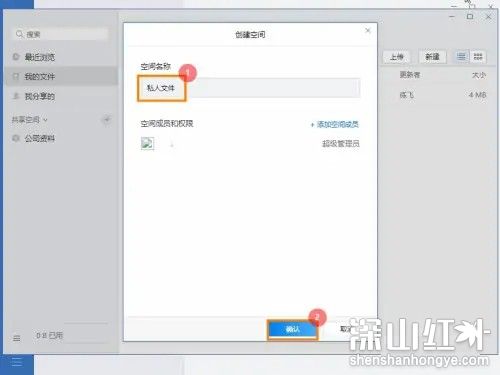The image size is (500, 375).
Task: Click the icon beside 公司资料
Action: pyautogui.click(x=16, y=138)
